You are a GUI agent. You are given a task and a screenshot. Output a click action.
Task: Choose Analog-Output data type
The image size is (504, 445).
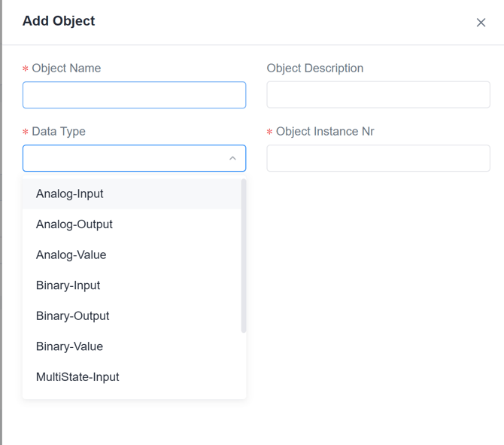[x=74, y=224]
